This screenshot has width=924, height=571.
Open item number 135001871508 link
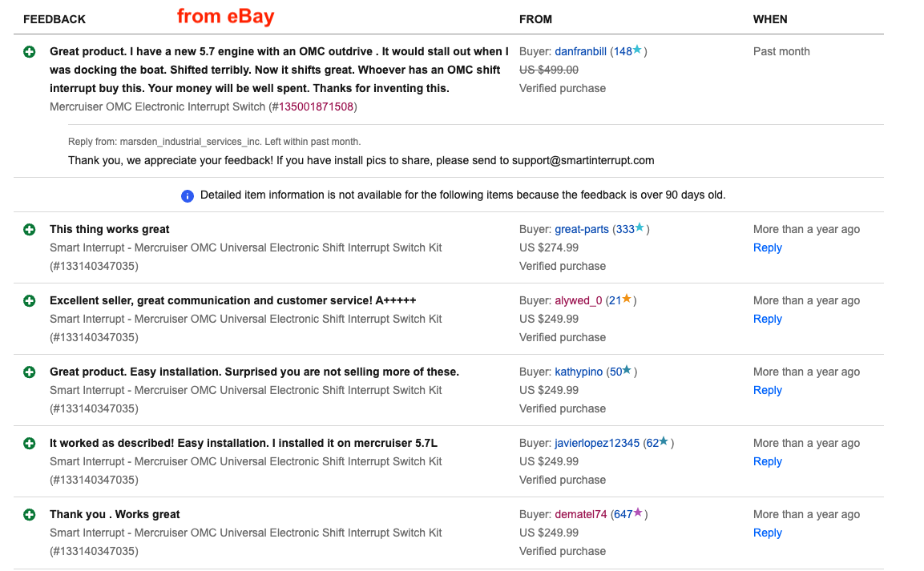316,107
